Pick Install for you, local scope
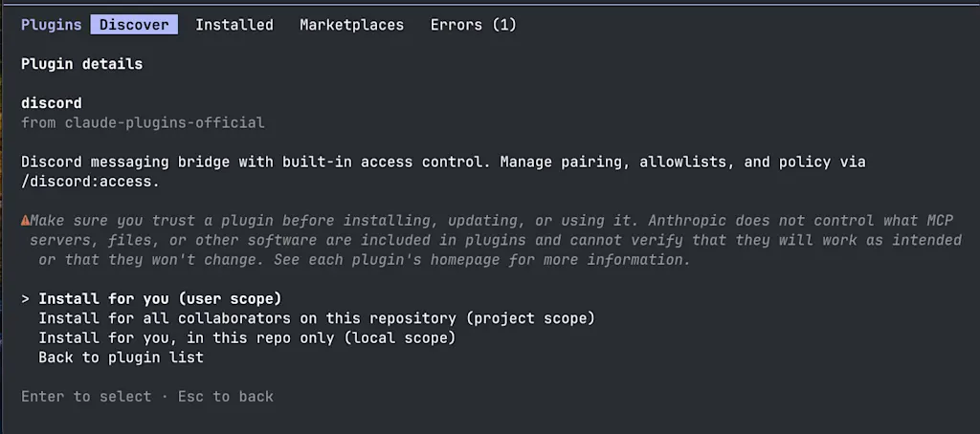The image size is (980, 434). (x=247, y=338)
